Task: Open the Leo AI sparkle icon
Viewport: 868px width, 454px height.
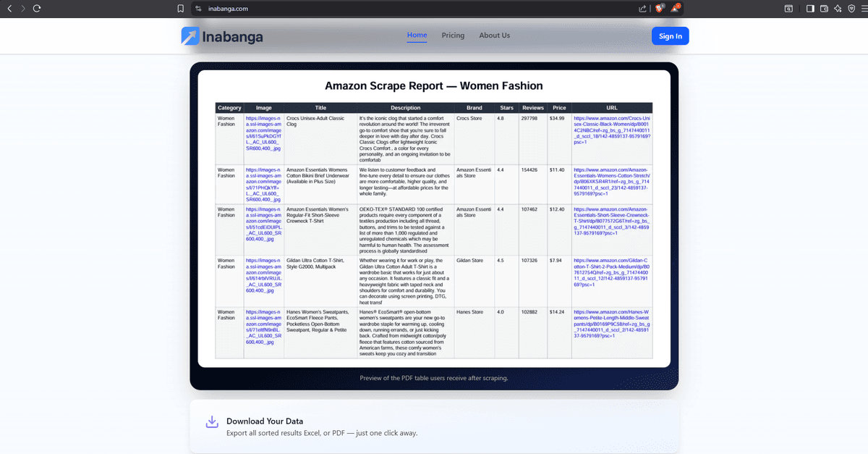Action: [838, 7]
